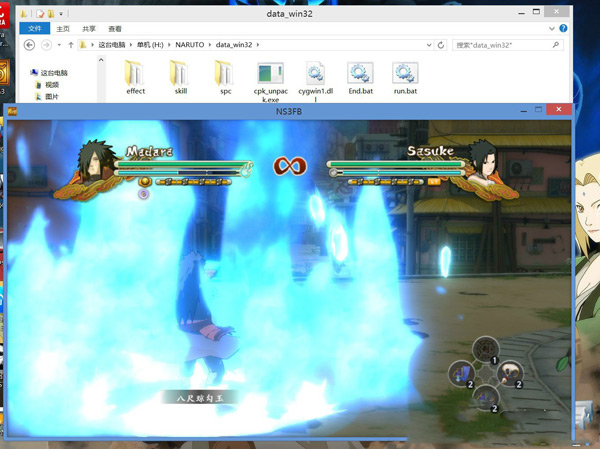Switch to the 主页 tab
The image size is (600, 449).
[x=63, y=29]
